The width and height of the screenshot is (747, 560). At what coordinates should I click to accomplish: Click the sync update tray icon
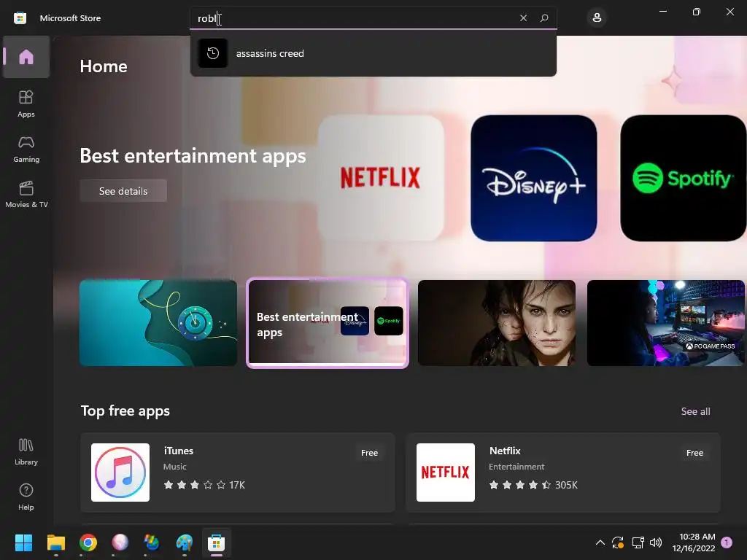click(618, 542)
